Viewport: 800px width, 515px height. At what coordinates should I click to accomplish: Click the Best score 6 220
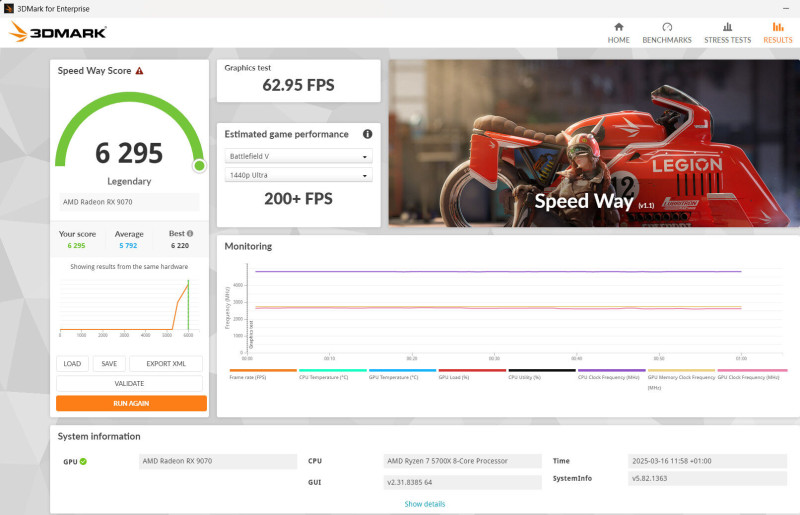[x=180, y=246]
